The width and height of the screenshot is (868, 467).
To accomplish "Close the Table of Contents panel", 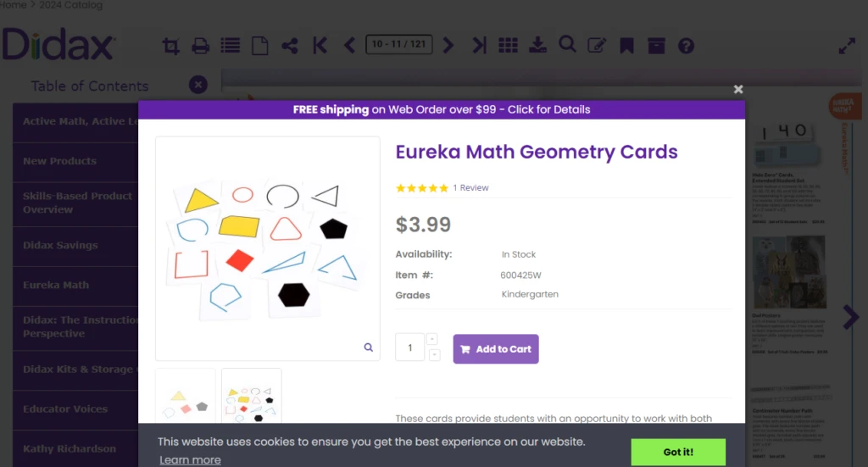I will [x=198, y=85].
